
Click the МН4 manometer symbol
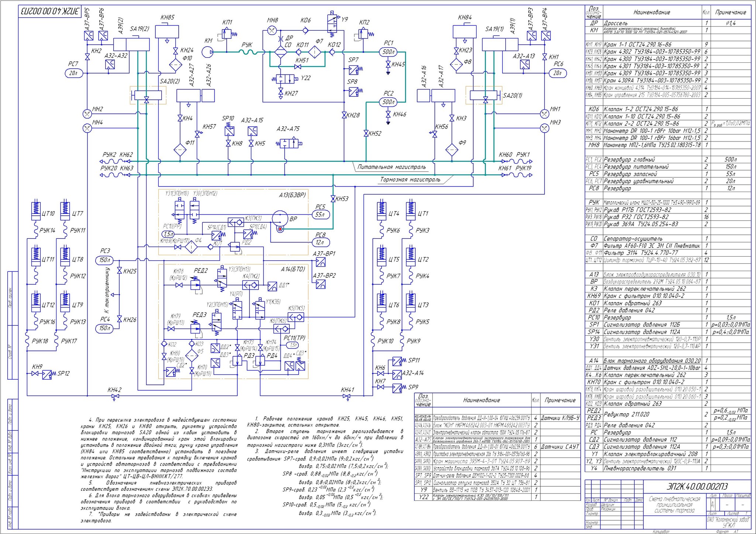[x=87, y=128]
